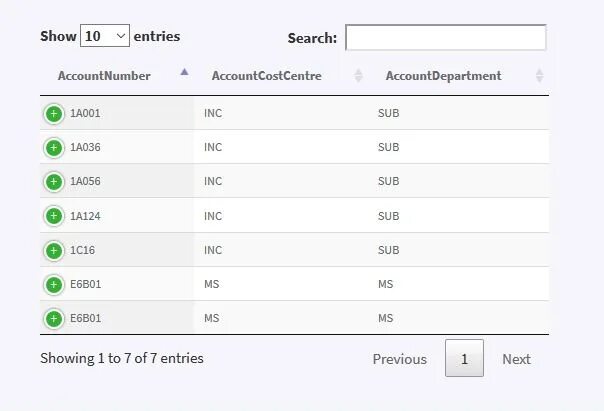
Task: Go to the Next page
Action: pyautogui.click(x=516, y=359)
